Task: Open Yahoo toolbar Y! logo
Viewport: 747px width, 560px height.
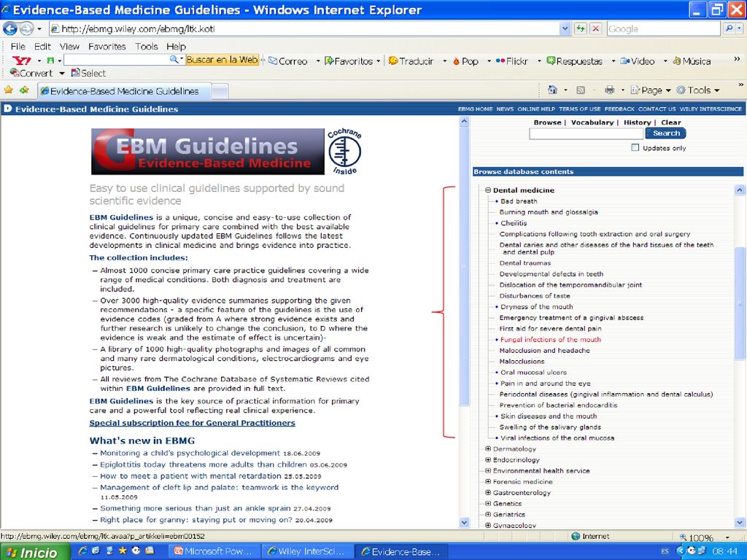Action: point(21,61)
